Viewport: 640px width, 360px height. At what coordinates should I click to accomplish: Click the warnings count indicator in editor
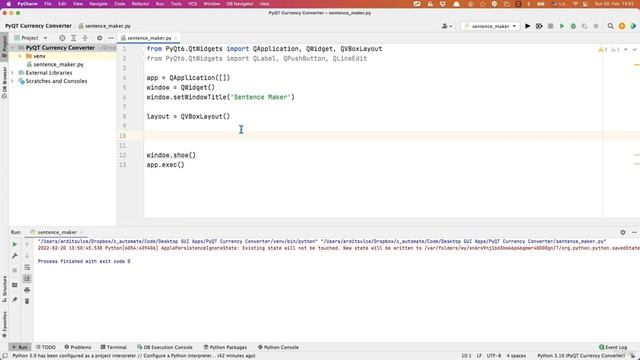[603, 49]
